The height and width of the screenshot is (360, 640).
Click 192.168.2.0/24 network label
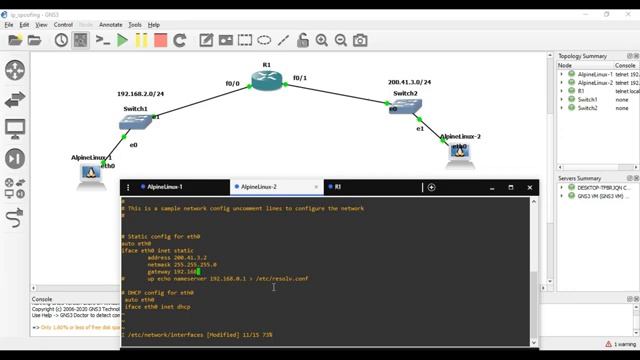[140, 94]
